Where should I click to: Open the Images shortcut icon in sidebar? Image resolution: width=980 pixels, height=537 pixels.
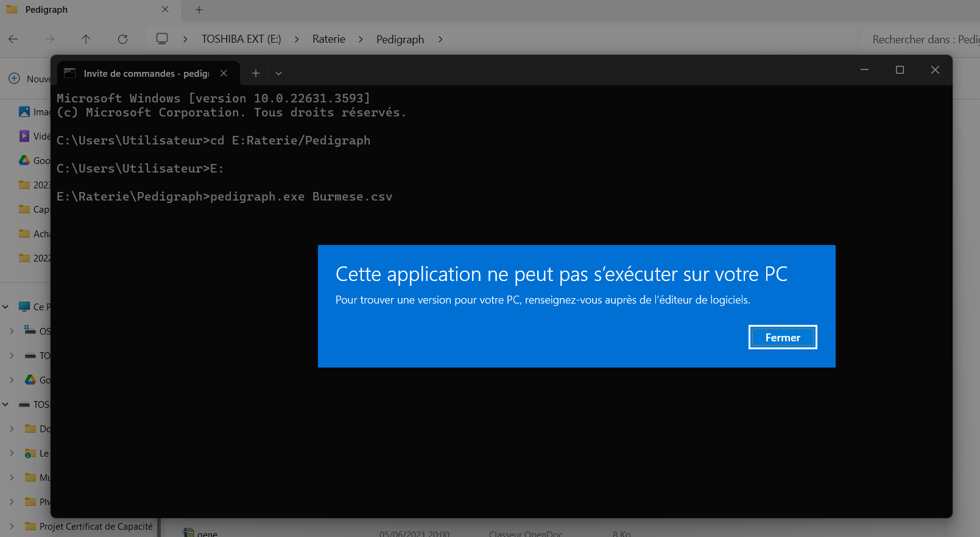coord(24,112)
